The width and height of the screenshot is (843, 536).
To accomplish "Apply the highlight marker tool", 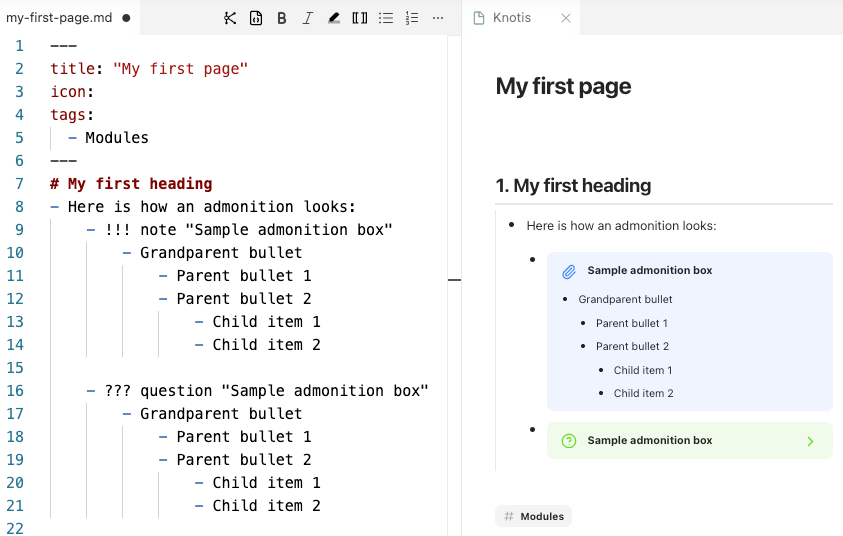I will pyautogui.click(x=334, y=18).
